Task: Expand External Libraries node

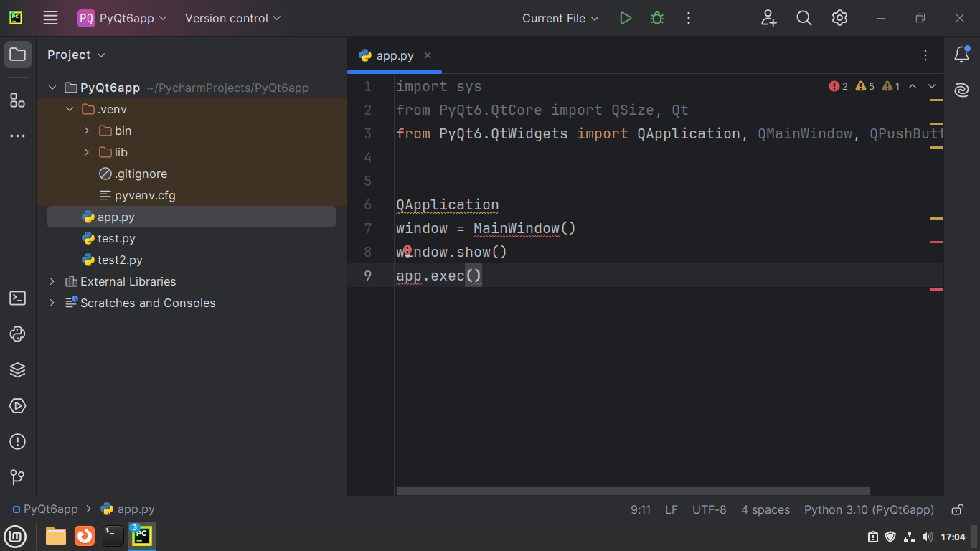Action: [x=52, y=281]
